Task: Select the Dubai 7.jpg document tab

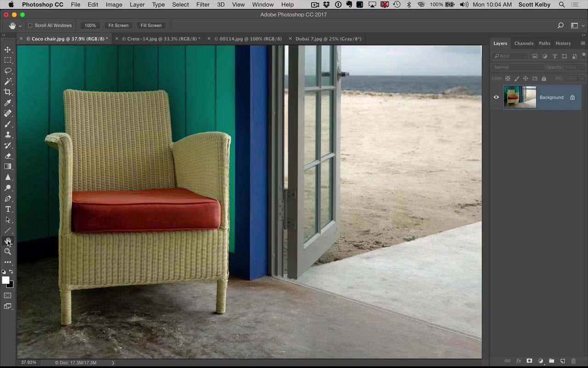Action: [328, 39]
